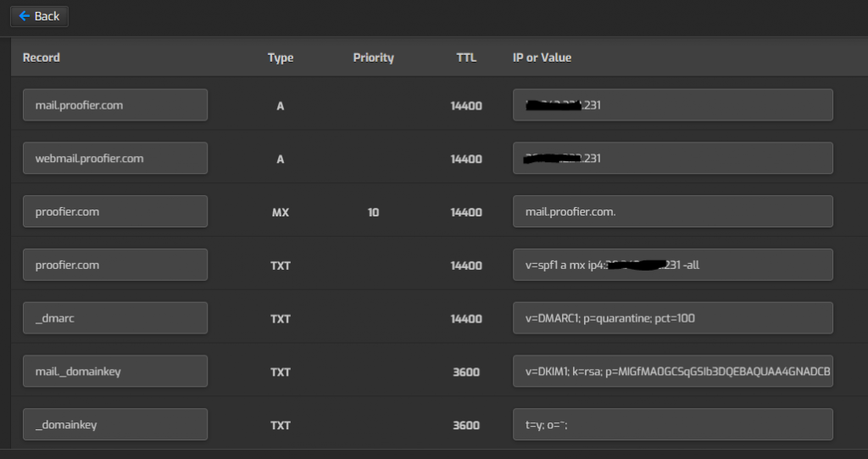This screenshot has height=459, width=868.
Task: Edit the IP value for webmail.proofier.com
Action: (x=672, y=158)
